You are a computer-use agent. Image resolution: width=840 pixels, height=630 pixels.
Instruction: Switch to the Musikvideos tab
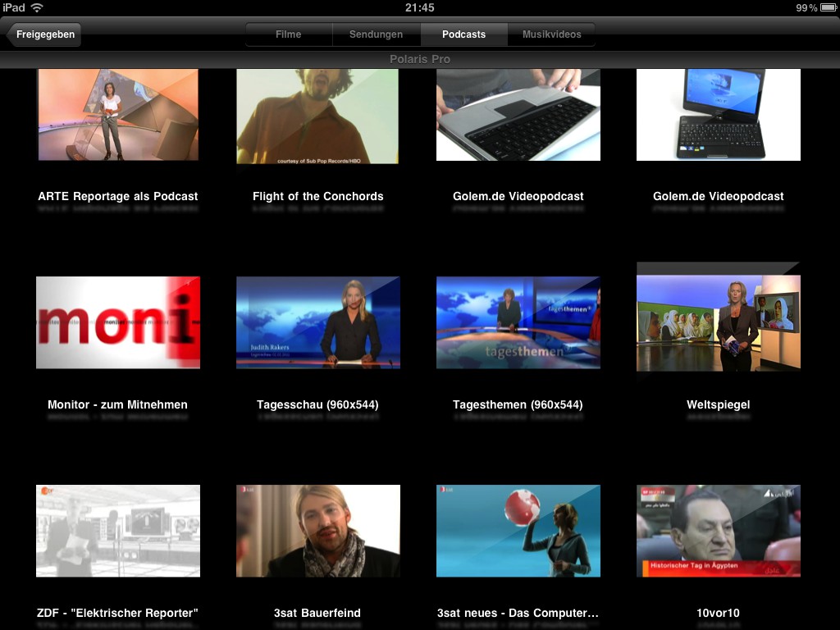[551, 34]
